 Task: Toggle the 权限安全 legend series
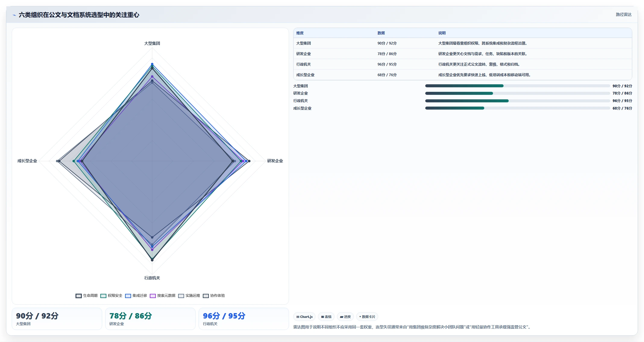[111, 296]
